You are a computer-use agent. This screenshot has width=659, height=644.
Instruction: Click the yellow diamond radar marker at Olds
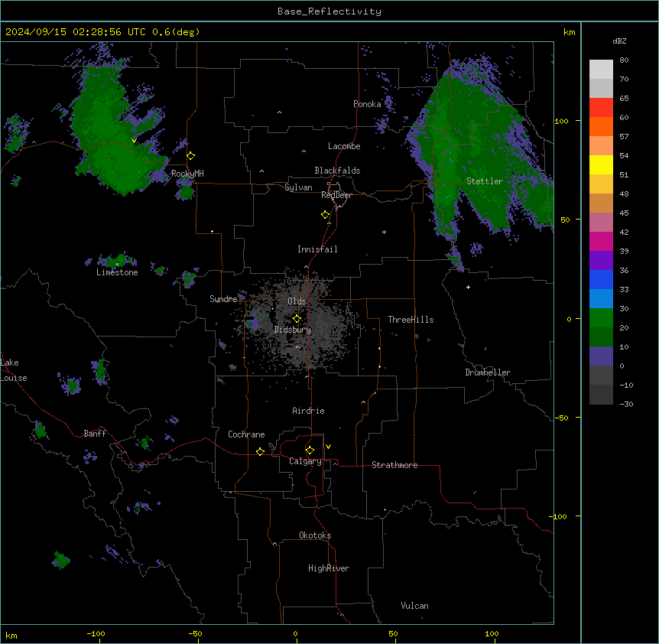[297, 319]
